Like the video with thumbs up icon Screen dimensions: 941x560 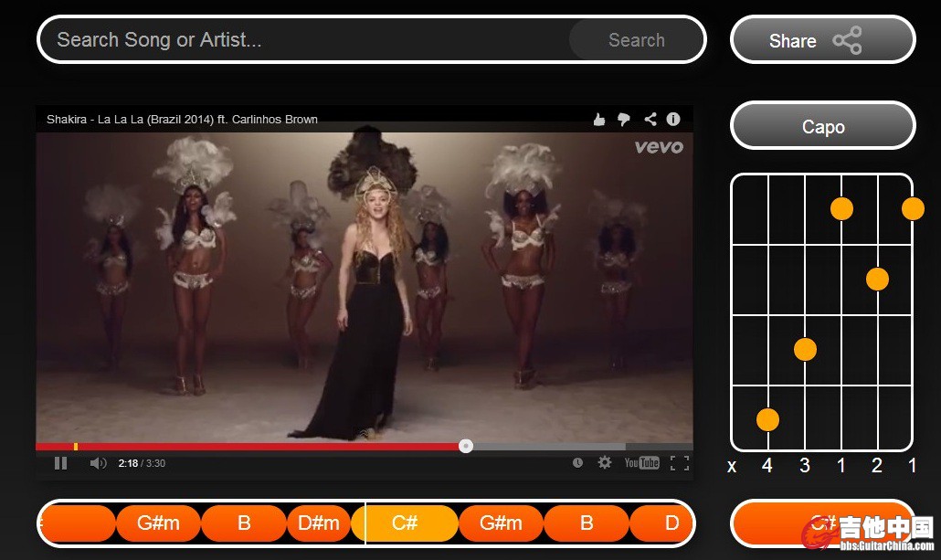(599, 120)
